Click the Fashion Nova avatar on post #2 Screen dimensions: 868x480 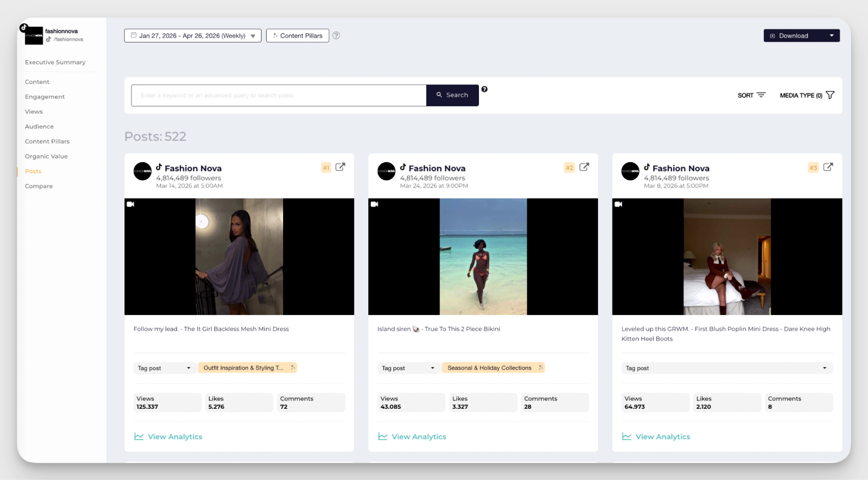pos(386,172)
